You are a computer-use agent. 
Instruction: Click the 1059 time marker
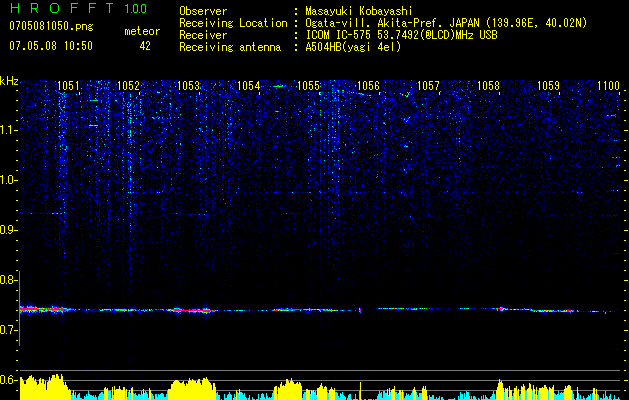click(x=548, y=86)
